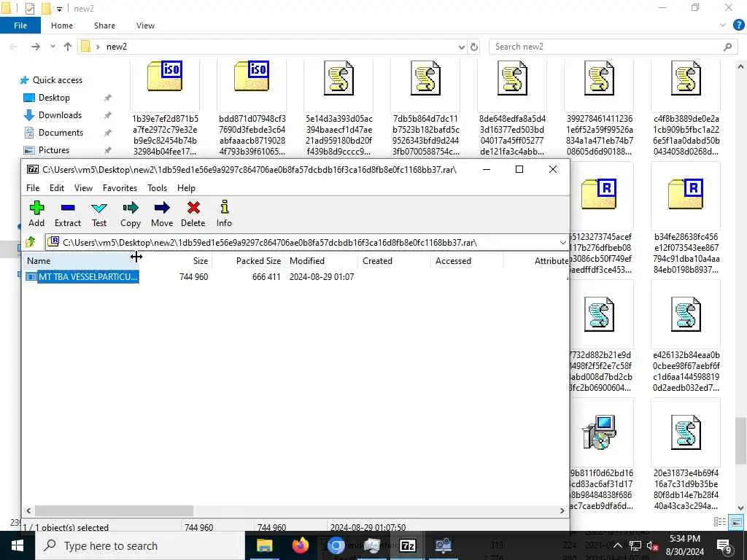The image size is (747, 560).
Task: Click the taskbar search box
Action: click(141, 545)
